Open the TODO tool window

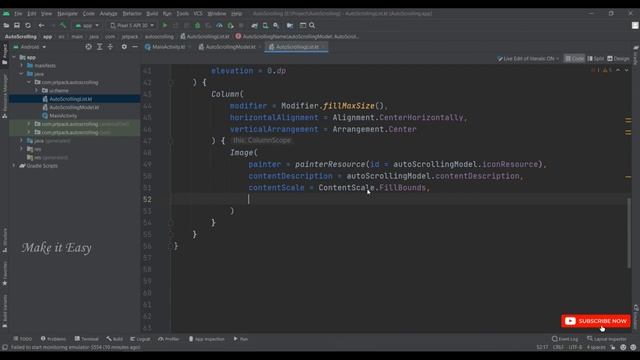click(x=22, y=339)
